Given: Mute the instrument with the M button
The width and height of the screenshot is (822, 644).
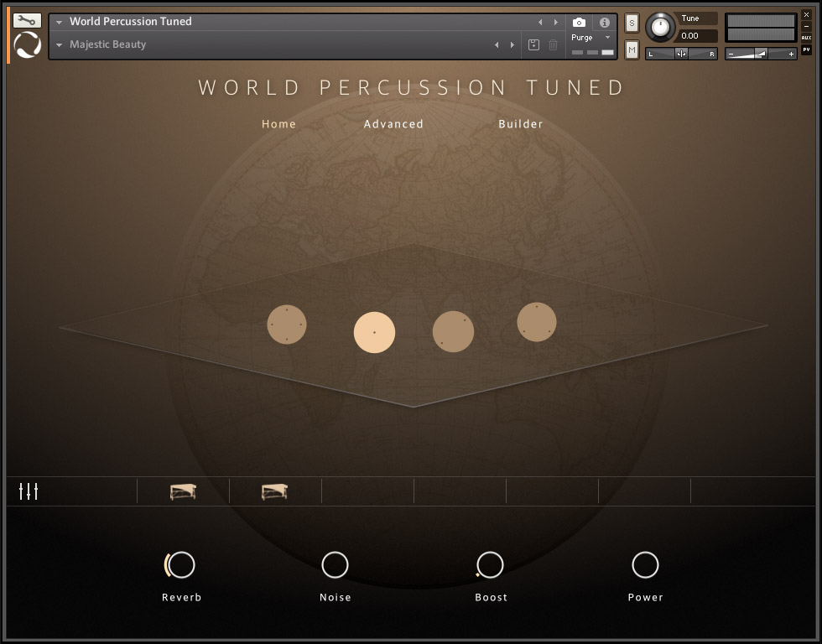Looking at the screenshot, I should tap(631, 50).
